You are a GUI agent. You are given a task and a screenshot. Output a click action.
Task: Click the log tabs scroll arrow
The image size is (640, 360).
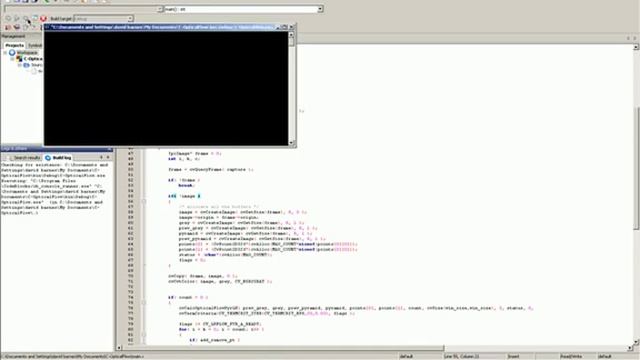coord(101,158)
